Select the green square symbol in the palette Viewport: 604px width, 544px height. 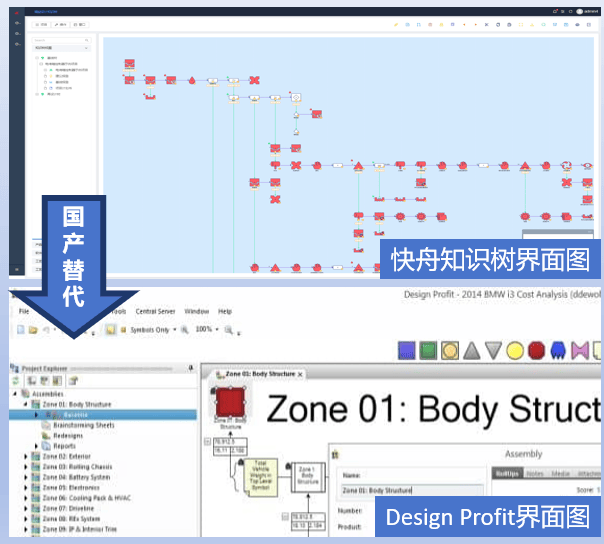tap(428, 351)
